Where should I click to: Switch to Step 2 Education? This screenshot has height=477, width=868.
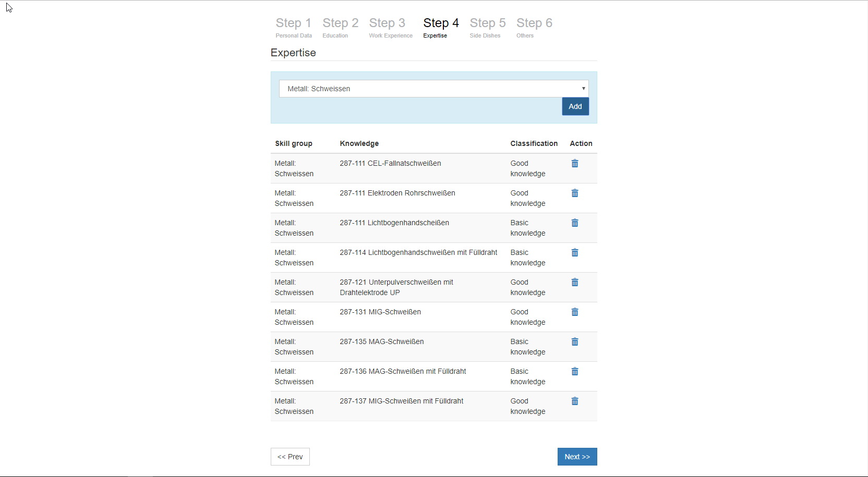click(x=340, y=28)
